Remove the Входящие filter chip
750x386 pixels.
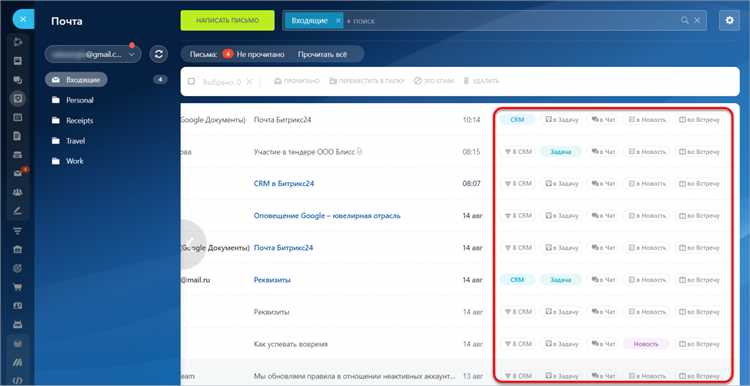[338, 21]
